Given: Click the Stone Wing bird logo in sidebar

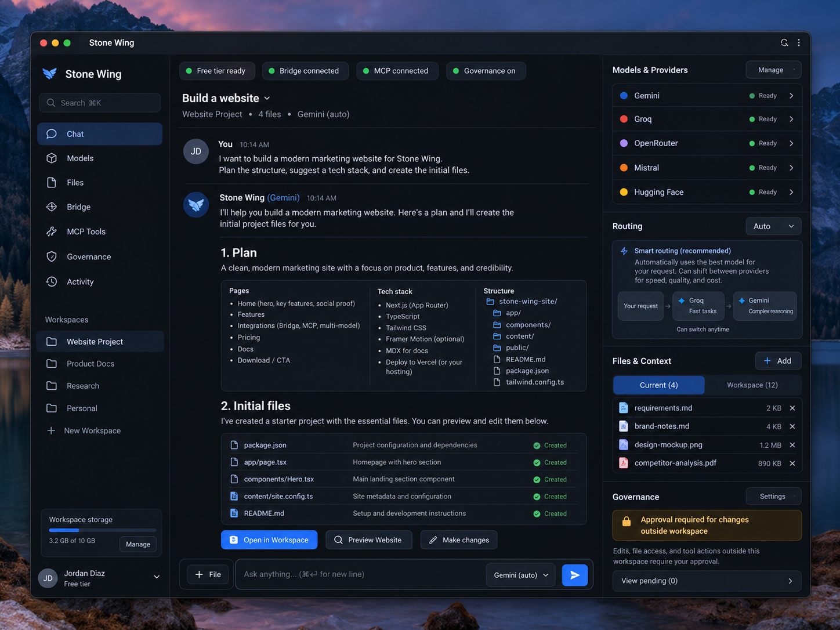Looking at the screenshot, I should tap(50, 74).
